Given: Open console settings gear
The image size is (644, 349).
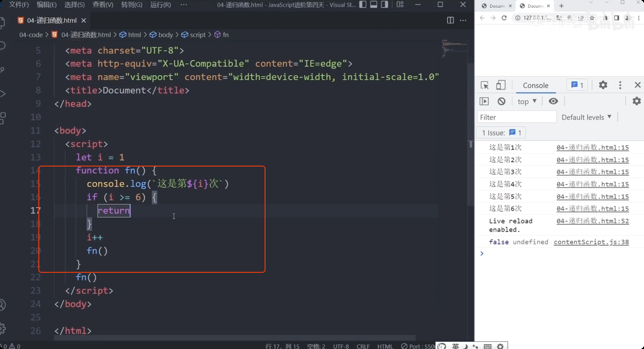Looking at the screenshot, I should click(636, 101).
